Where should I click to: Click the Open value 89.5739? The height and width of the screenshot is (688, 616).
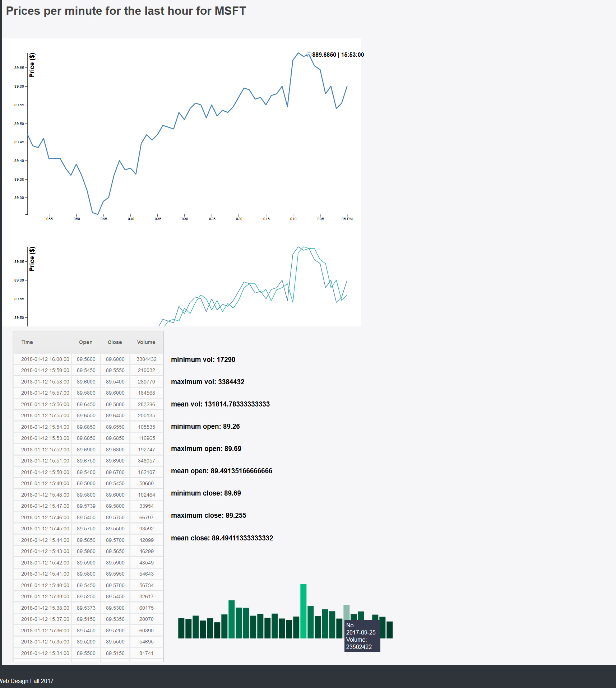pyautogui.click(x=86, y=506)
